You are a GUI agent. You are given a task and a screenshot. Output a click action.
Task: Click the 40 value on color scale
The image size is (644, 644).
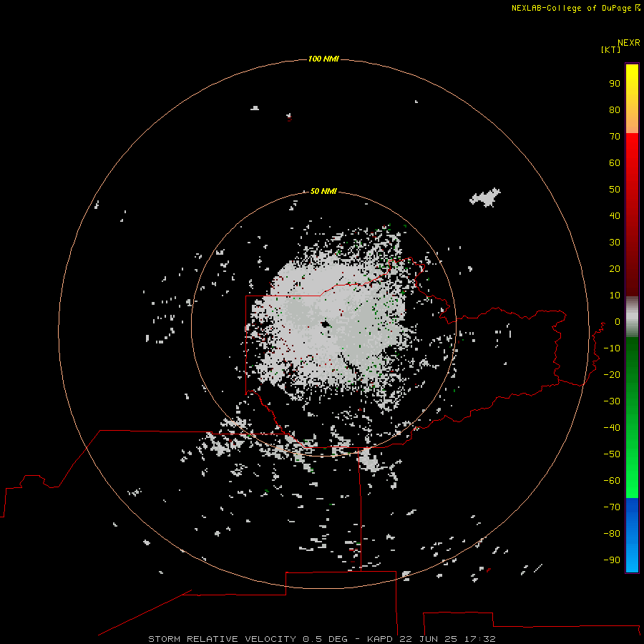615,216
